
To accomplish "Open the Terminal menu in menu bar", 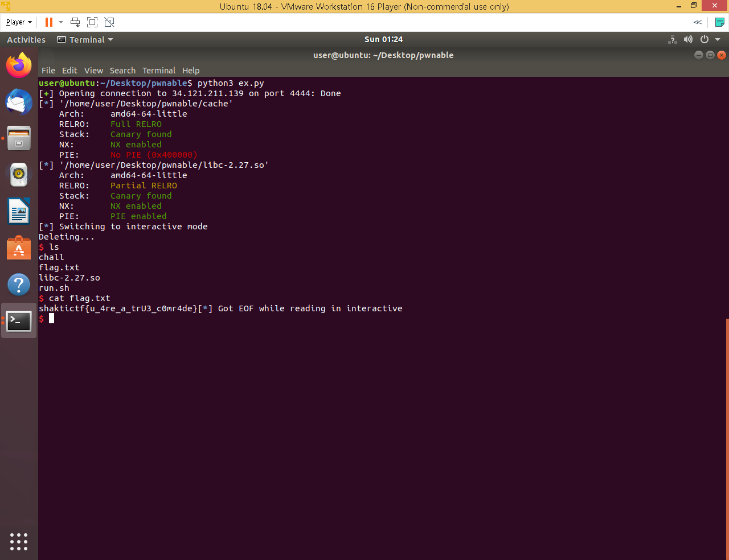I will [159, 71].
